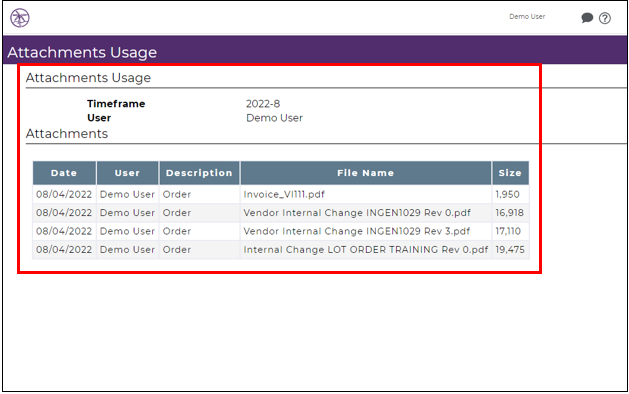
Task: Click the Timeframe label
Action: pos(116,104)
